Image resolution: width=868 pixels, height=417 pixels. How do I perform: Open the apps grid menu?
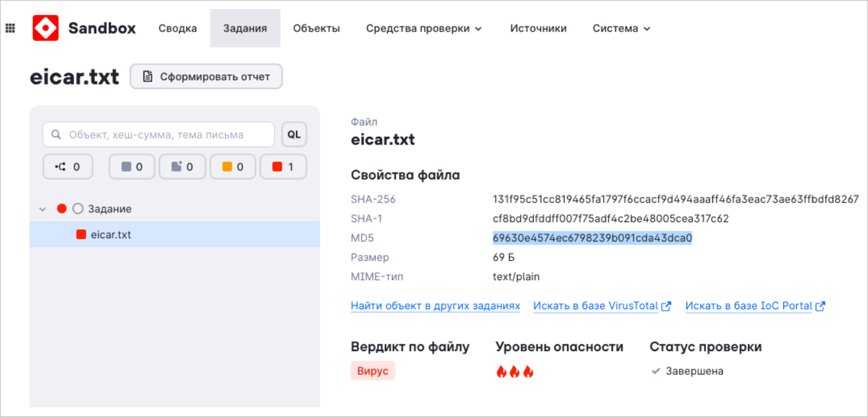[x=10, y=28]
